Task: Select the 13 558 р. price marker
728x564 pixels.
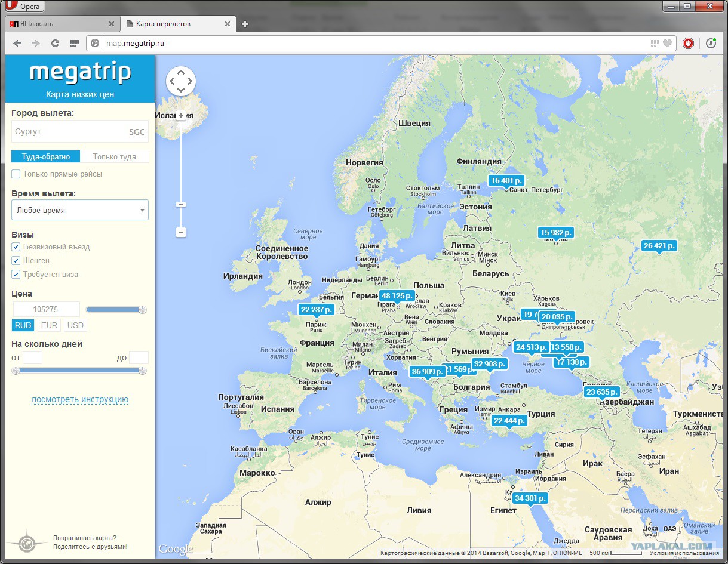Action: coord(566,347)
